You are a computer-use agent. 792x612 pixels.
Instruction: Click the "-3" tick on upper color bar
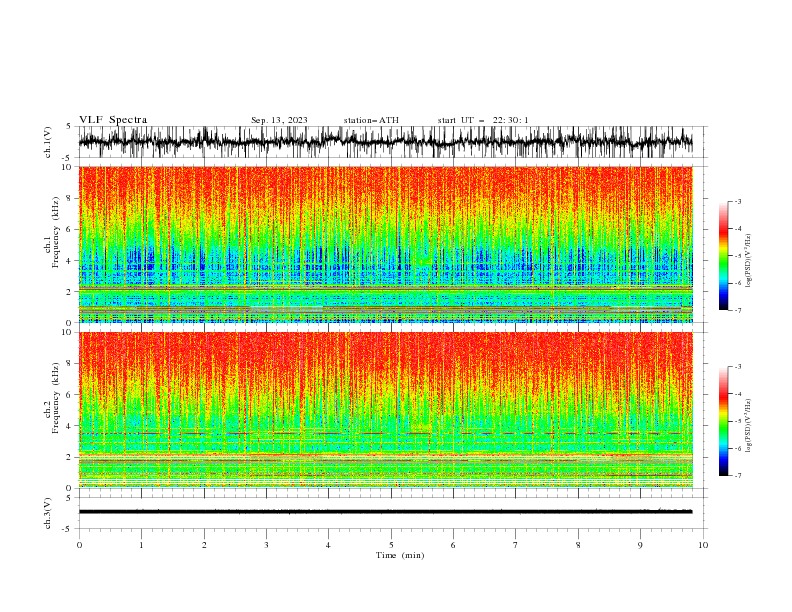[x=738, y=201]
